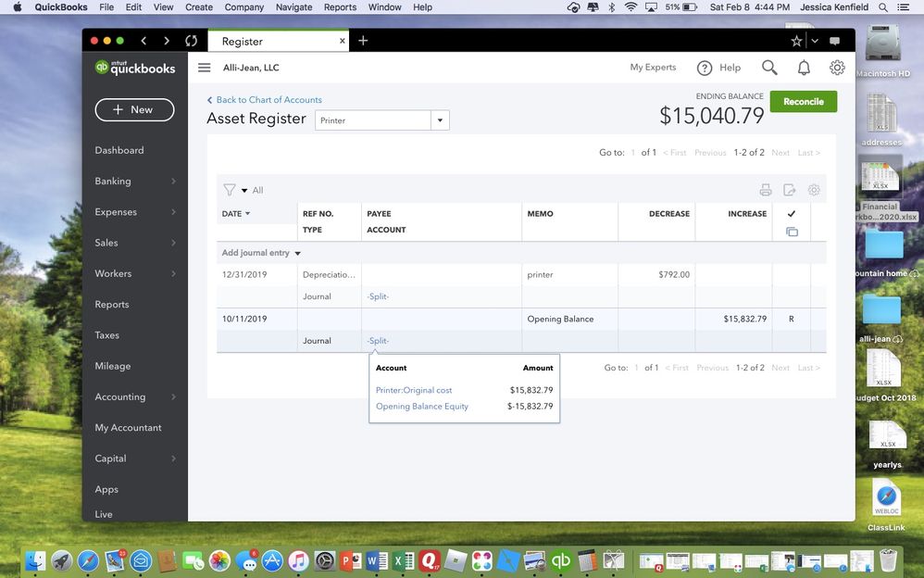Sort by the DATE column header arrow
Viewport: 924px width, 578px height.
pyautogui.click(x=247, y=213)
